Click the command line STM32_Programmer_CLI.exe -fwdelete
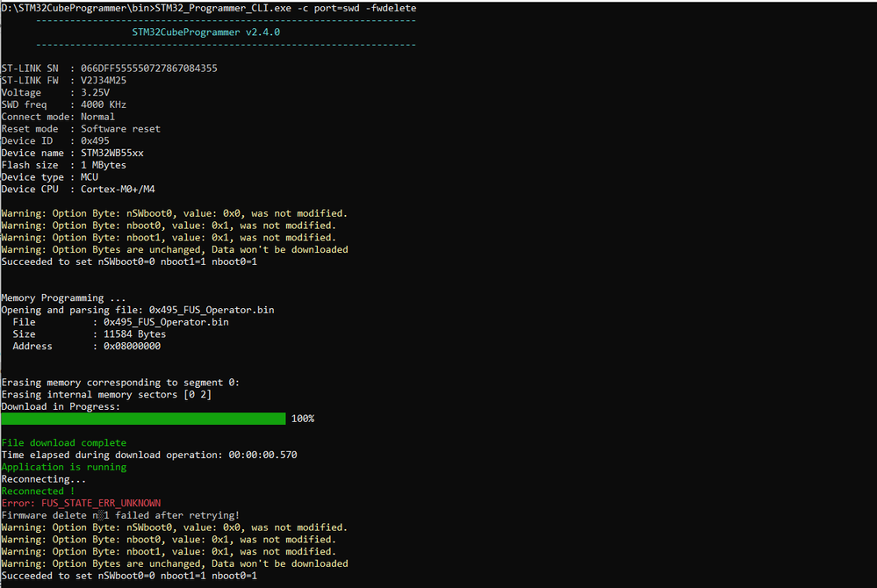The width and height of the screenshot is (877, 588). [x=209, y=9]
